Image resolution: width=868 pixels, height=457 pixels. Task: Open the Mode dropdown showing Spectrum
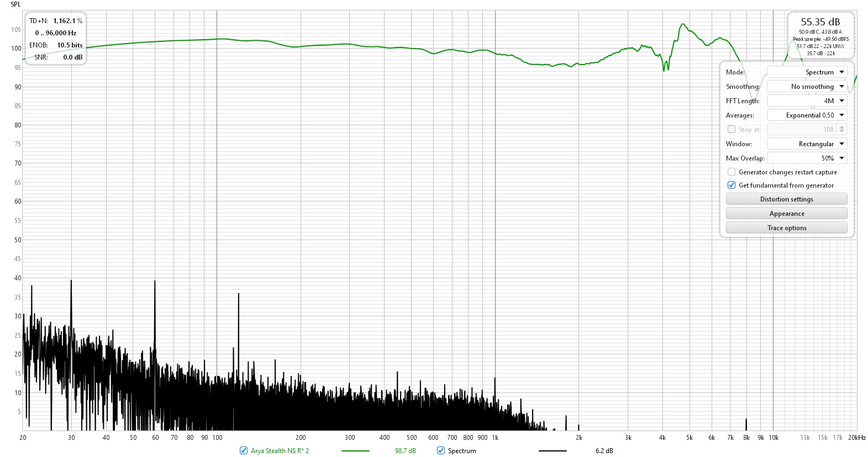[x=807, y=72]
